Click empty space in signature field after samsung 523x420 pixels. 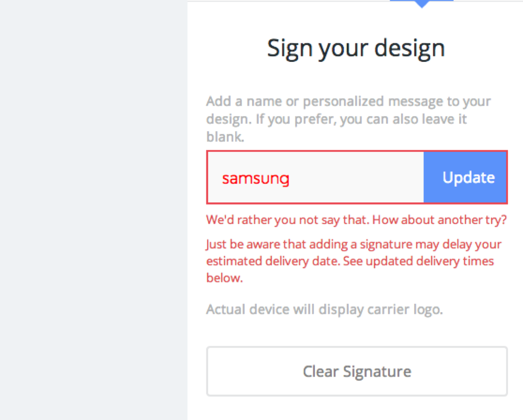click(366, 177)
